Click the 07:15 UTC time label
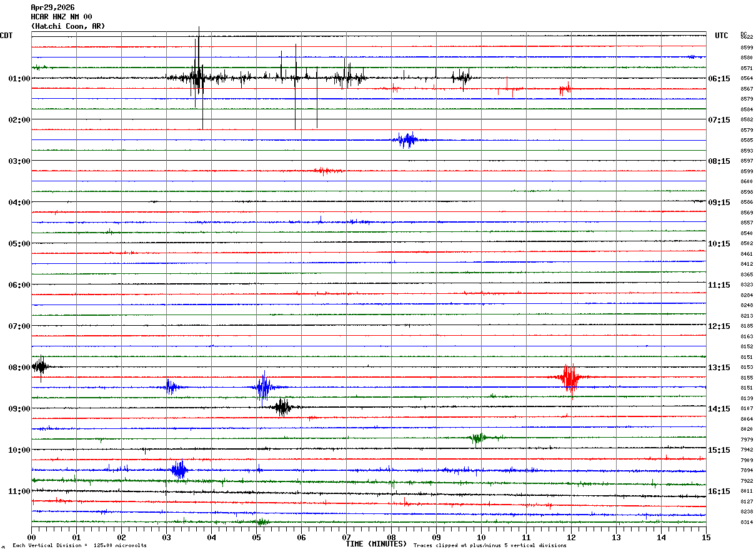Image resolution: width=756 pixels, height=554 pixels. [x=719, y=120]
